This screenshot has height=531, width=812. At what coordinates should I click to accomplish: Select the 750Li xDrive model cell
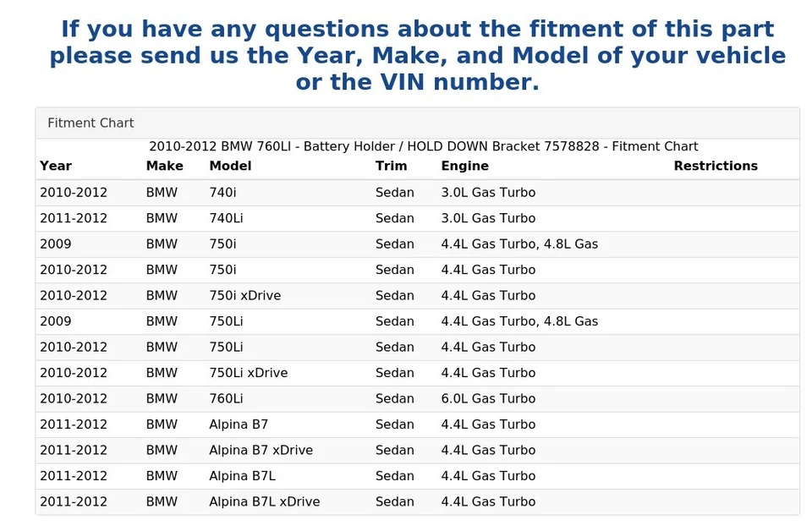pyautogui.click(x=248, y=373)
